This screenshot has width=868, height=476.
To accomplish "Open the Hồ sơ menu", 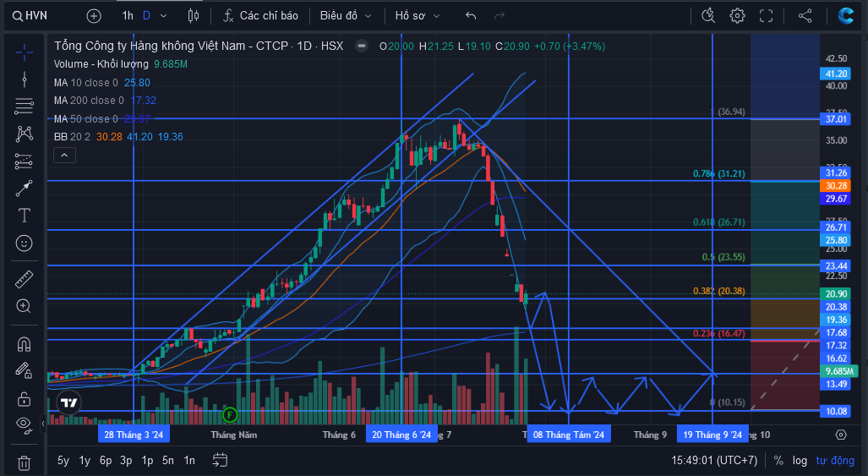I will (x=418, y=16).
